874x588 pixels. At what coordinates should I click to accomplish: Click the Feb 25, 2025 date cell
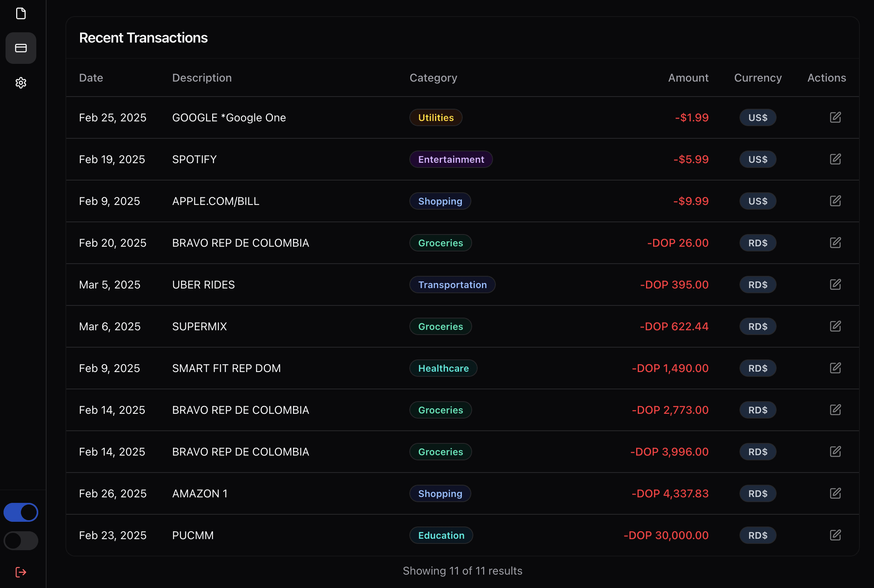pyautogui.click(x=113, y=117)
